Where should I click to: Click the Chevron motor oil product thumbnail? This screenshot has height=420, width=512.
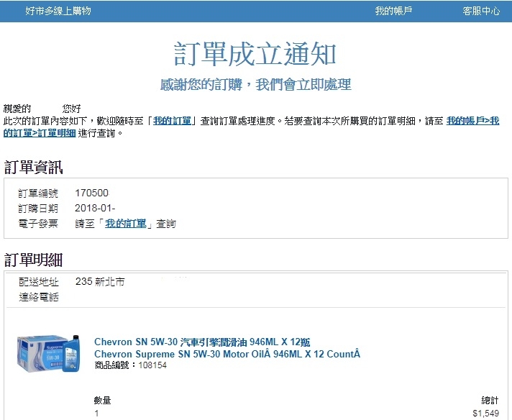(x=48, y=353)
